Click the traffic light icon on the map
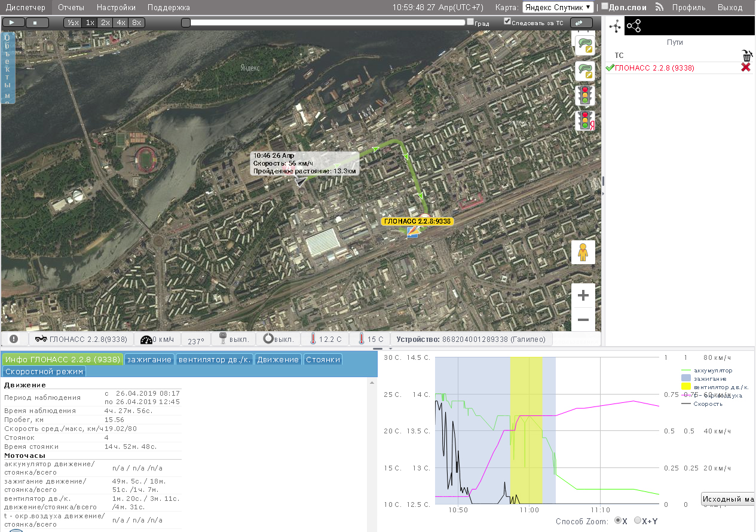Image resolution: width=756 pixels, height=532 pixels. coord(584,95)
